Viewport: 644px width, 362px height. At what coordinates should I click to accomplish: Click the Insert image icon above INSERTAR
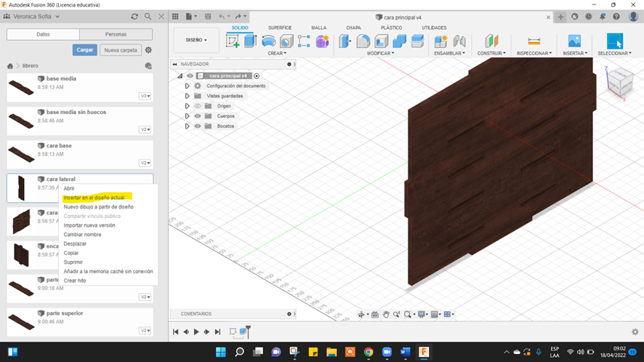click(574, 41)
